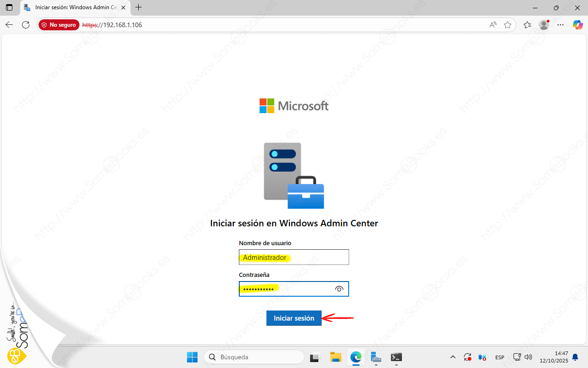Close the Iniciar sesión browser tab

123,7
